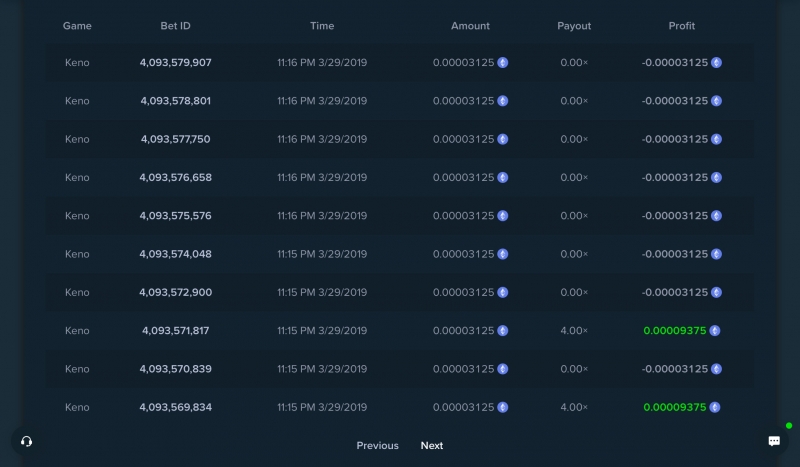The height and width of the screenshot is (467, 800).
Task: Click the Payout column header
Action: click(574, 26)
